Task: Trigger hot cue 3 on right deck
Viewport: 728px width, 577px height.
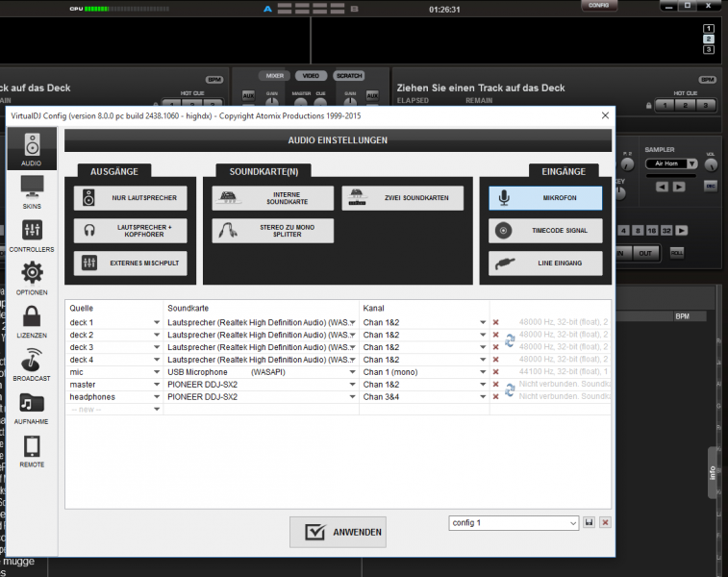Action: coord(705,106)
